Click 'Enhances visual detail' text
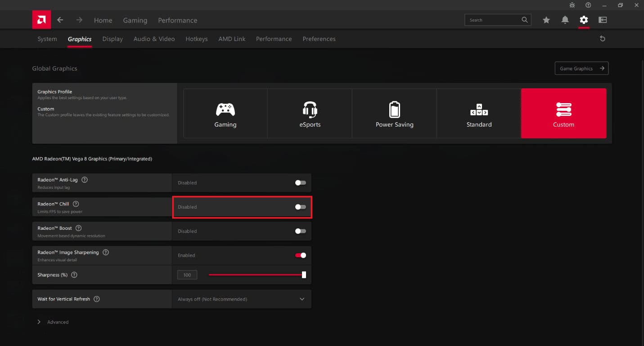644x346 pixels. tap(57, 260)
